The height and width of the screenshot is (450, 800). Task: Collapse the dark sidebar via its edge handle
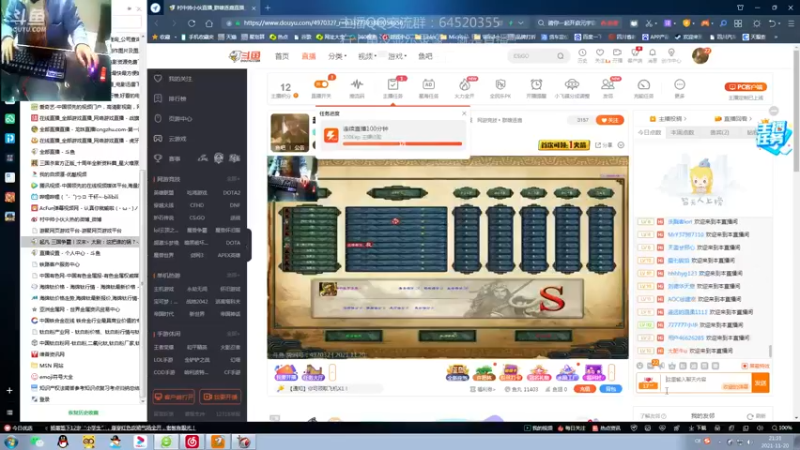[x=248, y=245]
